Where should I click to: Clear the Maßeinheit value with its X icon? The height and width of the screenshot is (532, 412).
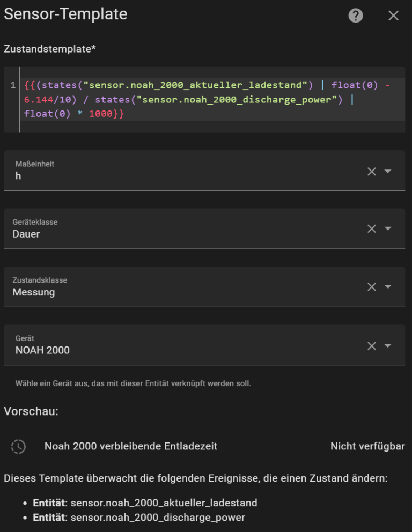371,171
